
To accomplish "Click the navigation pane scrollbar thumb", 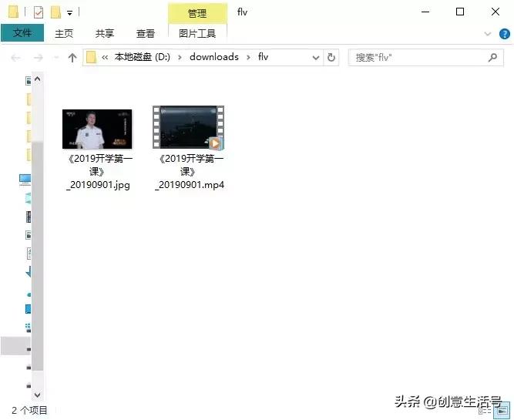I will tap(37, 256).
